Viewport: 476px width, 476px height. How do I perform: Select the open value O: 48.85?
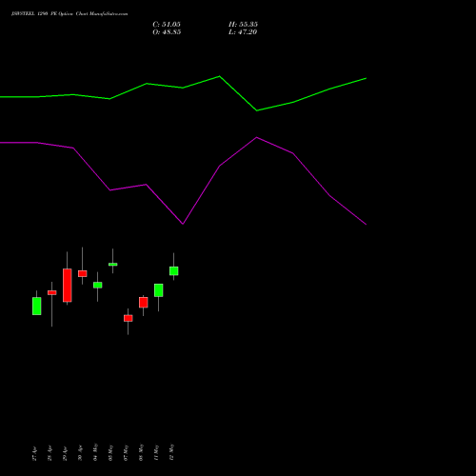(x=167, y=32)
